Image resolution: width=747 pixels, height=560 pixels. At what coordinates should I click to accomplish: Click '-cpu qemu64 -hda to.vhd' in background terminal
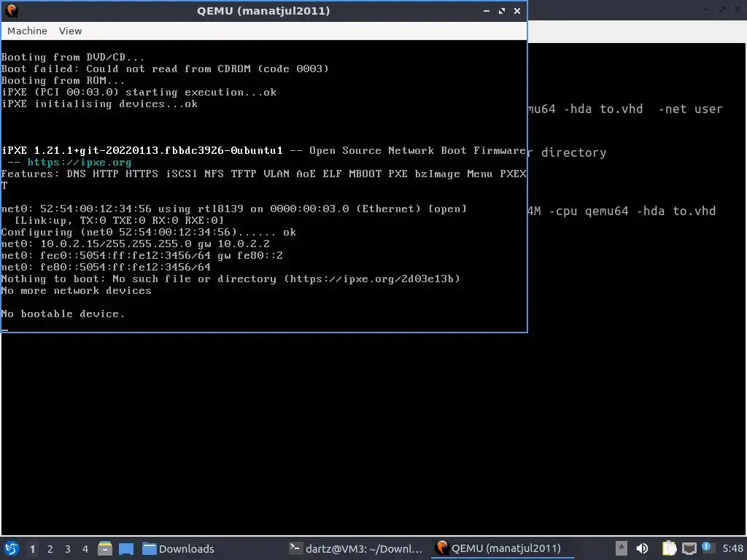632,211
